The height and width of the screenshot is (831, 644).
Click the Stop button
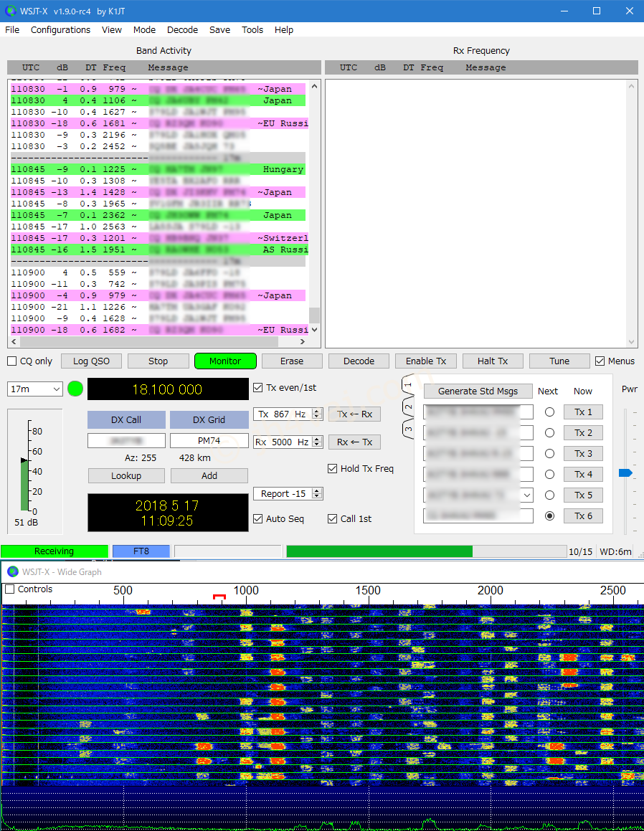(x=158, y=361)
